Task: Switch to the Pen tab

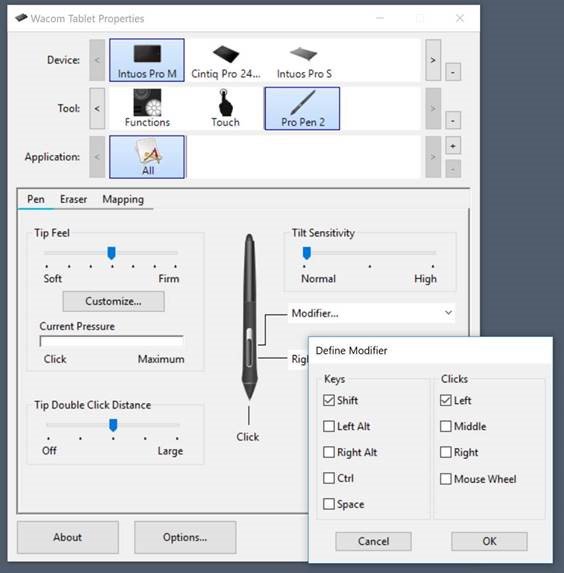Action: 36,199
